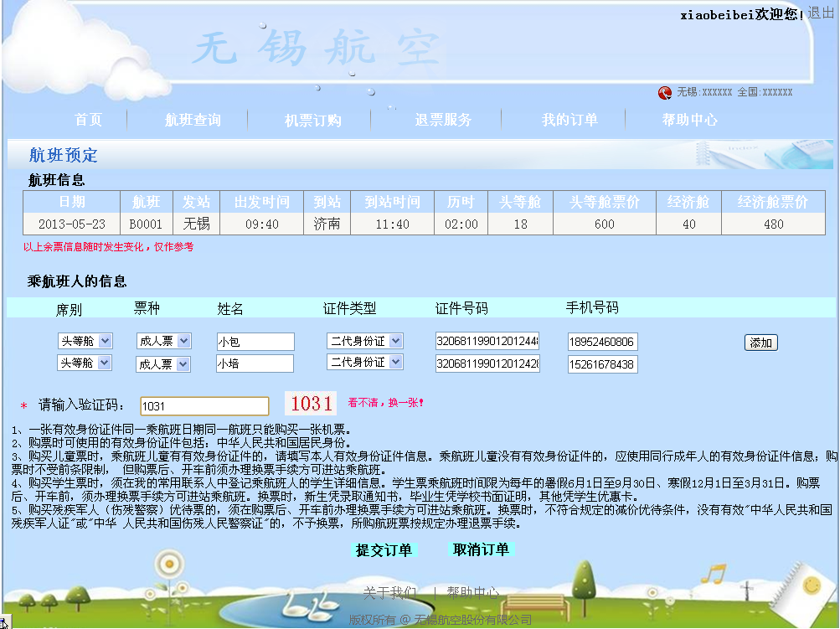Click the 看不清，换一张 refresh link

[x=386, y=402]
